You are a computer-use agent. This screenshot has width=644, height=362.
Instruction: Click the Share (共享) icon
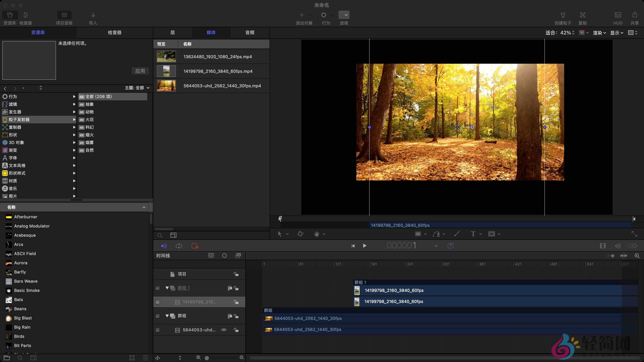634,15
